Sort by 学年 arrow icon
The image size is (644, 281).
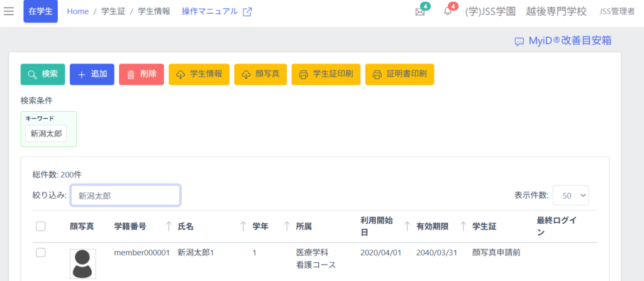coord(287,226)
